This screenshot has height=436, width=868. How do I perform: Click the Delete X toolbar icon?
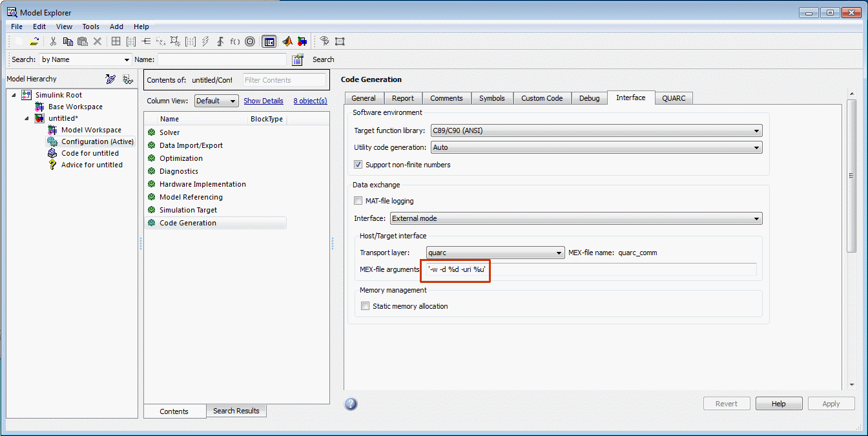[98, 41]
